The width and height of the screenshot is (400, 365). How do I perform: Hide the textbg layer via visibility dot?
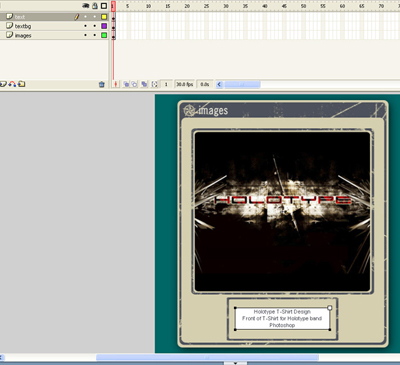point(86,26)
